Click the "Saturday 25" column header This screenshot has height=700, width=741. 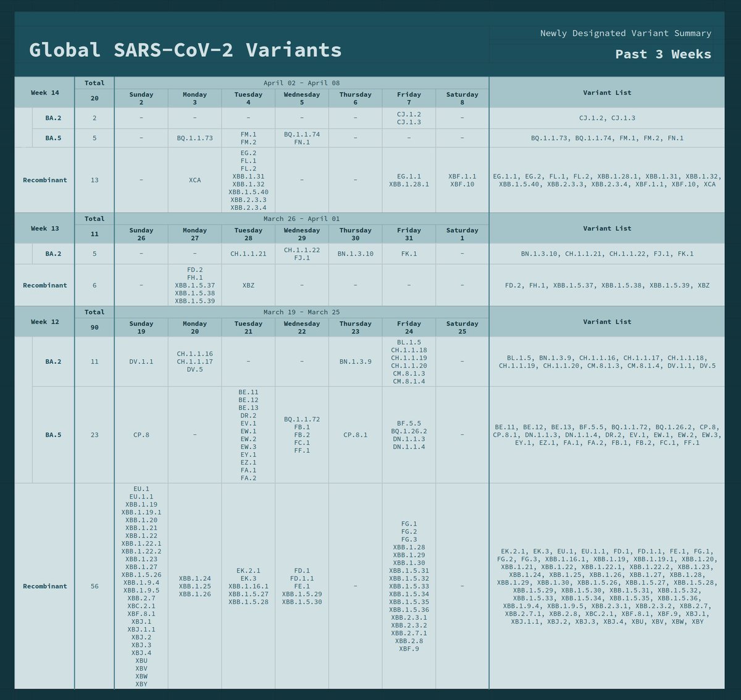(463, 327)
